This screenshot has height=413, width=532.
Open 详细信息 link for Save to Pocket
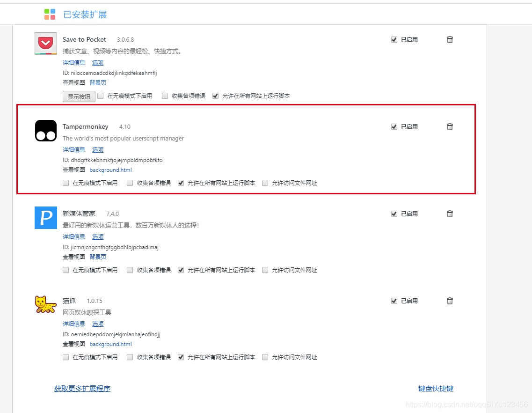[74, 62]
